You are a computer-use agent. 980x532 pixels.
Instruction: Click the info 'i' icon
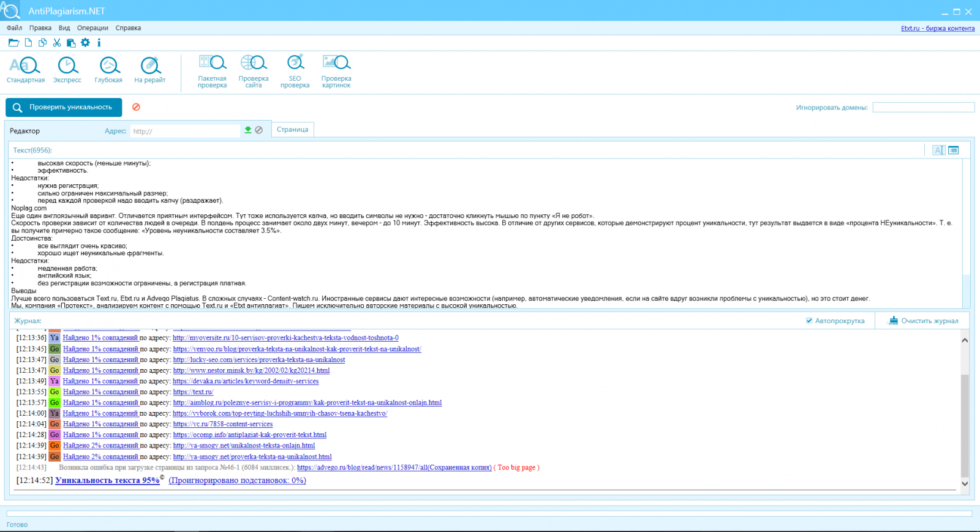point(99,42)
